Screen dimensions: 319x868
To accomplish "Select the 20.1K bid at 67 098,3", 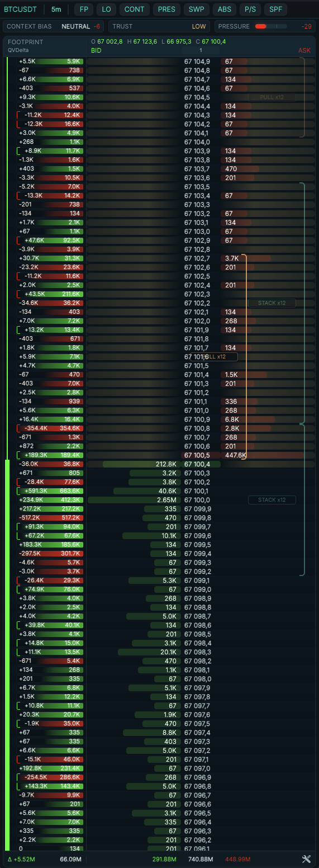I will (168, 652).
